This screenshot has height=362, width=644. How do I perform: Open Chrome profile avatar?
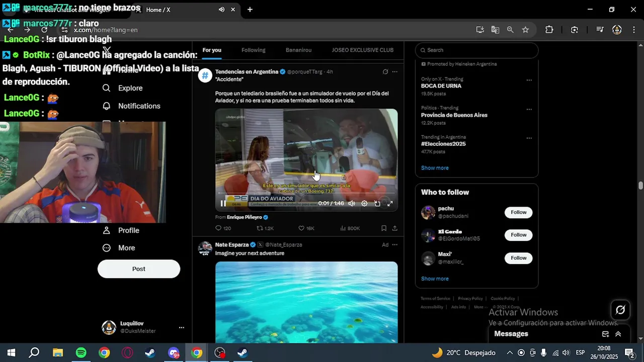617,30
